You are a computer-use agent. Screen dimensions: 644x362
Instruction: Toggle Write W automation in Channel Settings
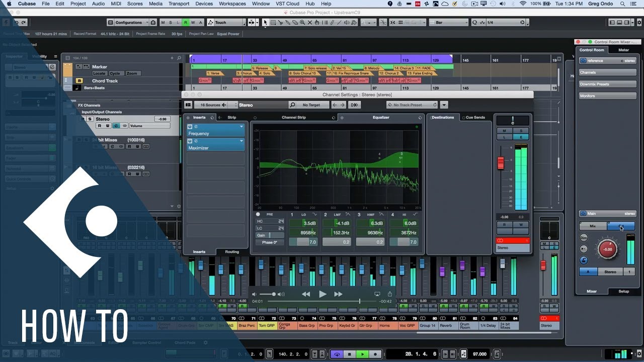[521, 225]
